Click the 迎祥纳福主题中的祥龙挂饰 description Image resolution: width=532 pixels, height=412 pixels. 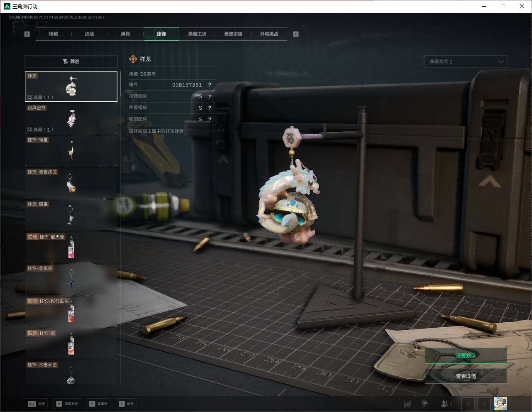(x=156, y=131)
